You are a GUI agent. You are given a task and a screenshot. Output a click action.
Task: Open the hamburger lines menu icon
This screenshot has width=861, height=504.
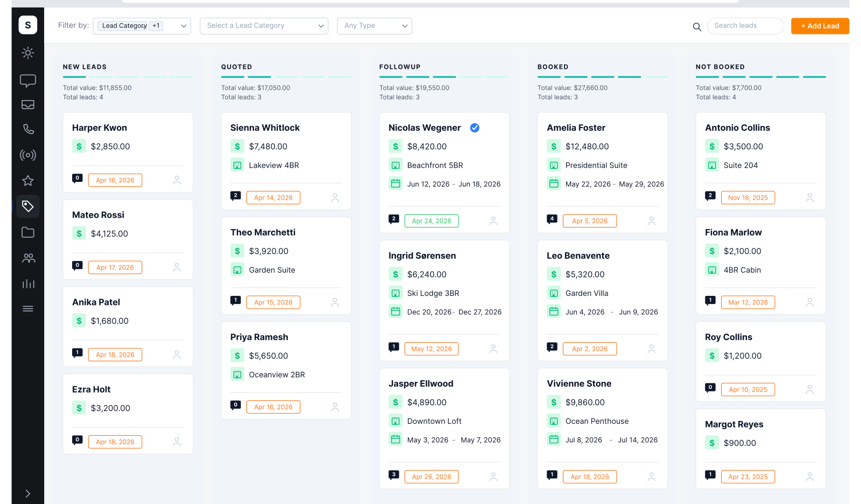point(28,309)
